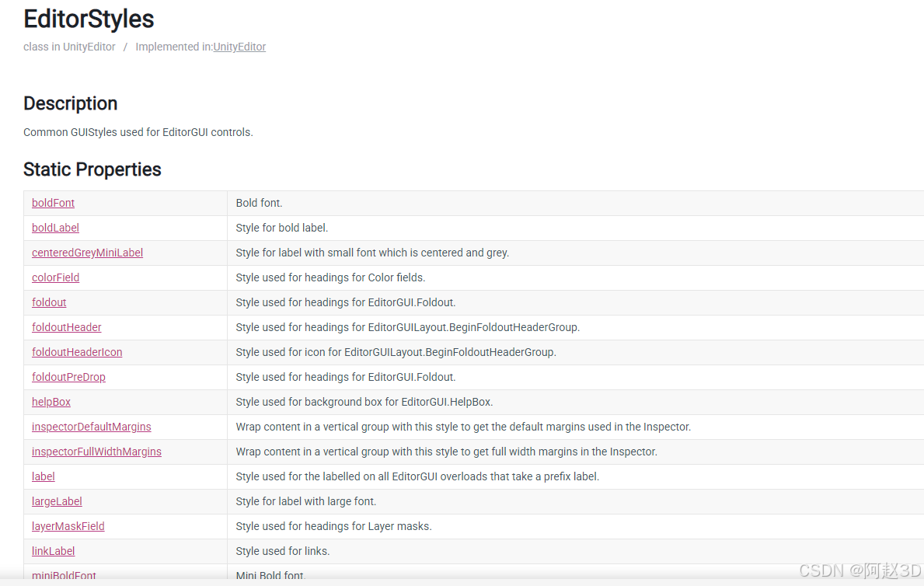Click the centered and grey label description
Image resolution: width=924 pixels, height=586 pixels.
tap(372, 253)
